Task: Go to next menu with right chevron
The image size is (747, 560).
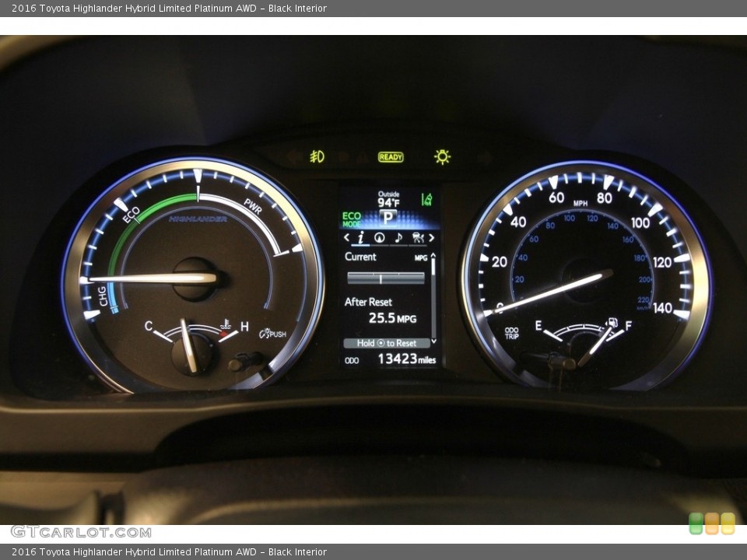Action: pos(432,237)
